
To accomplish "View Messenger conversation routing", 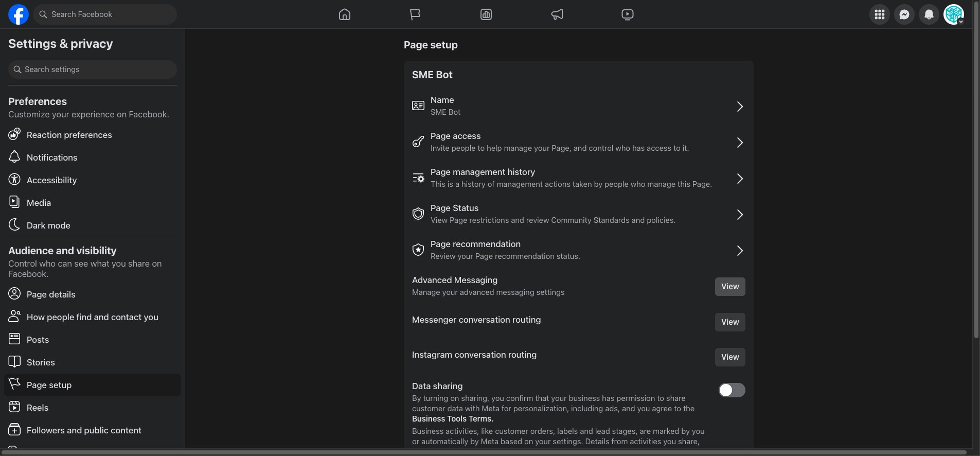I will pos(730,322).
